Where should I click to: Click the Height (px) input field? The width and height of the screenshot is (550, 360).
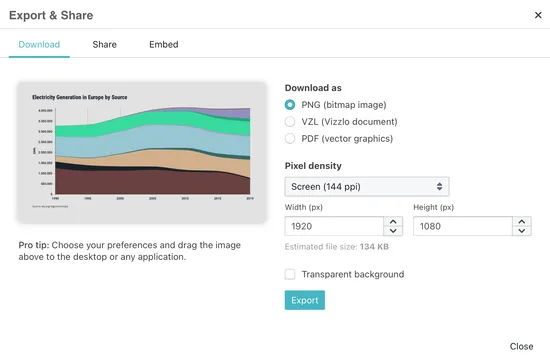[x=463, y=226]
